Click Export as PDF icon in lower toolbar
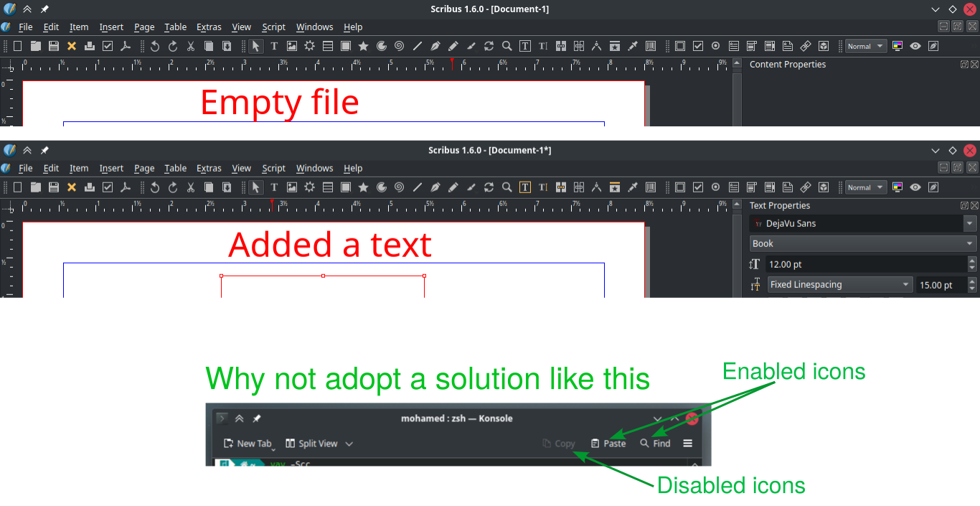Image resolution: width=980 pixels, height=506 pixels. click(x=126, y=187)
